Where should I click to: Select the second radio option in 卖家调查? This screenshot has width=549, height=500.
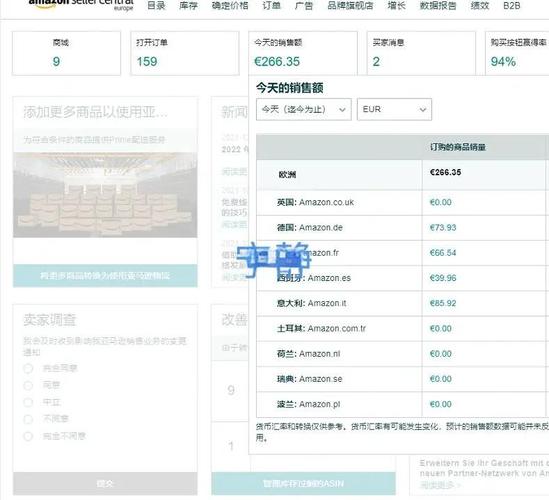coord(28,386)
